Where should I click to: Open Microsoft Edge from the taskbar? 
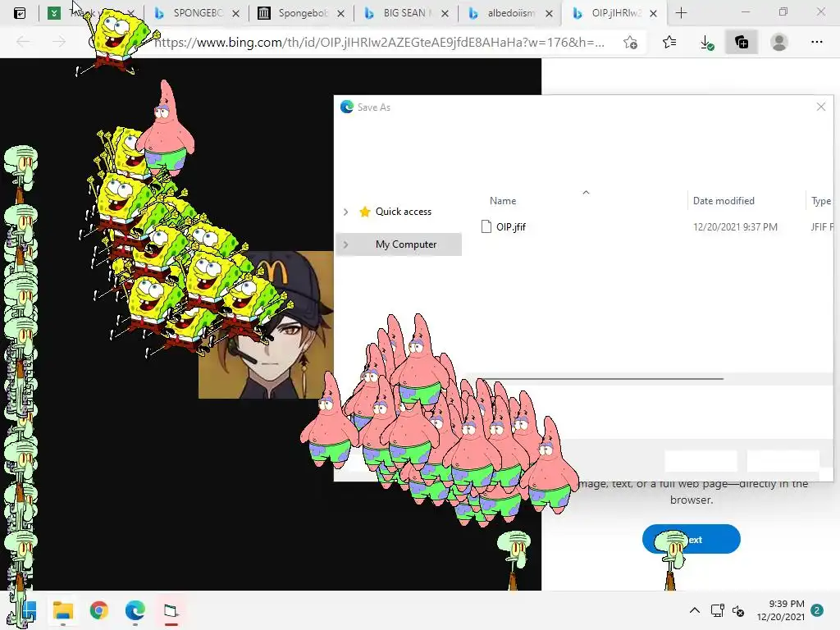point(135,610)
